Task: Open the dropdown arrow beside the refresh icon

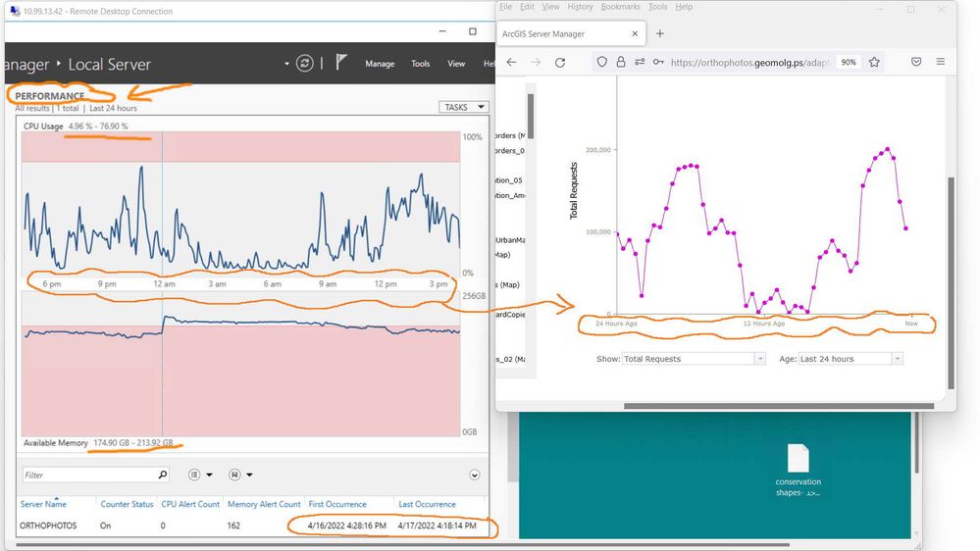Action: click(286, 64)
